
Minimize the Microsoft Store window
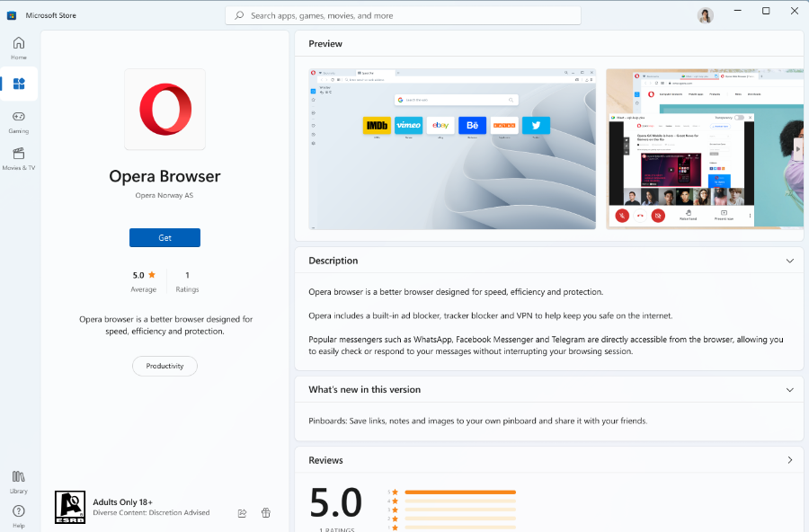click(x=738, y=11)
